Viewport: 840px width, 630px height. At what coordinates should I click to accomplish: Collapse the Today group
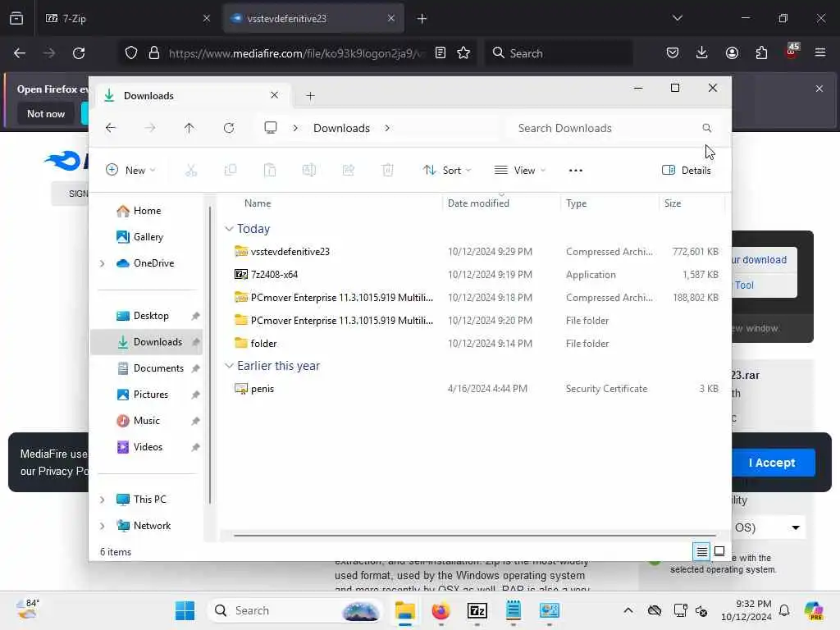[229, 229]
